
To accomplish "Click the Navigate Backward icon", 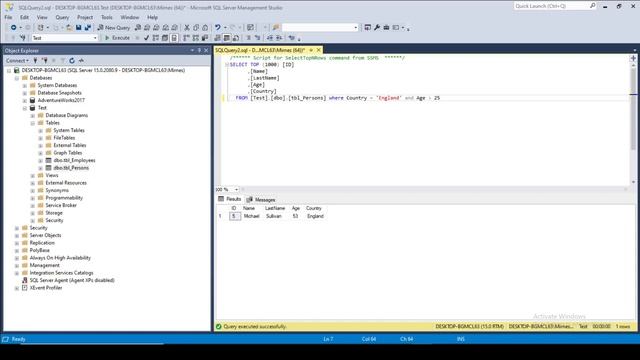I will pos(13,27).
